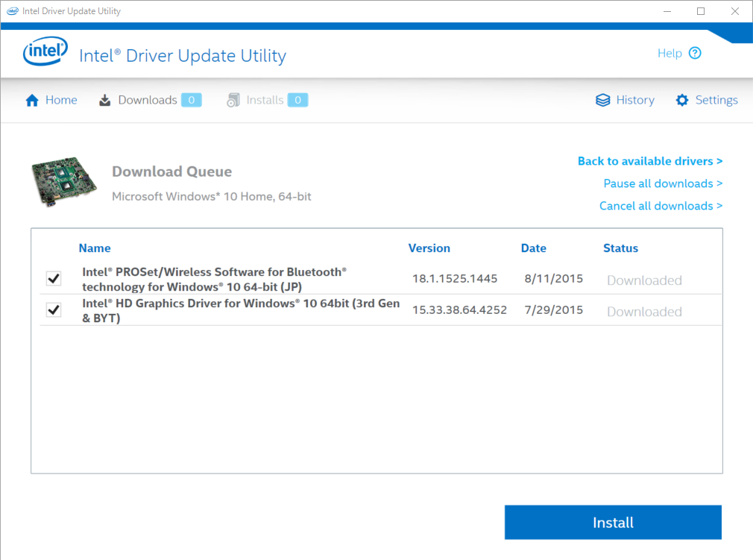Select the PROSet/Wireless Software for Bluetooth name
The width and height of the screenshot is (753, 560).
(x=214, y=279)
